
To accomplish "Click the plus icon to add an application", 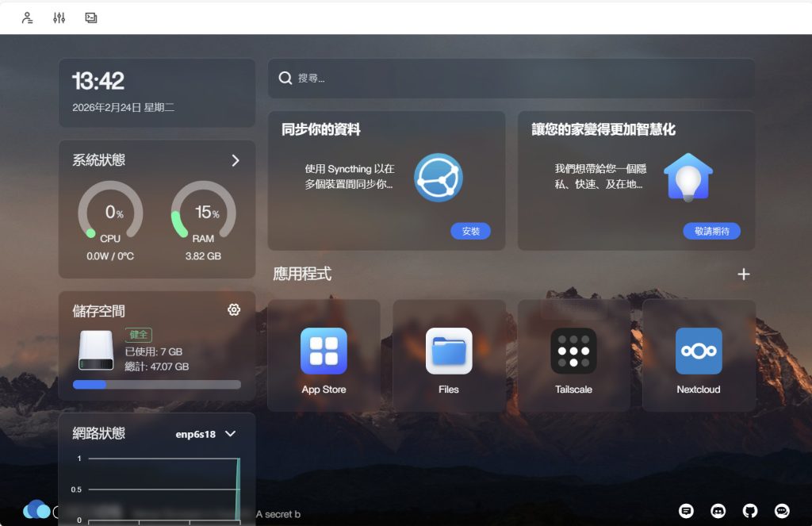I will pos(744,275).
